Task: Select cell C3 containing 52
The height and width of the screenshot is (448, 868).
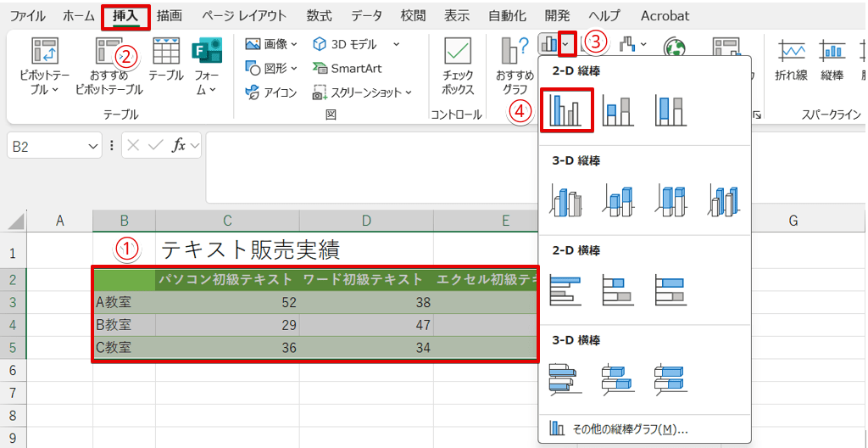Action: click(x=227, y=302)
